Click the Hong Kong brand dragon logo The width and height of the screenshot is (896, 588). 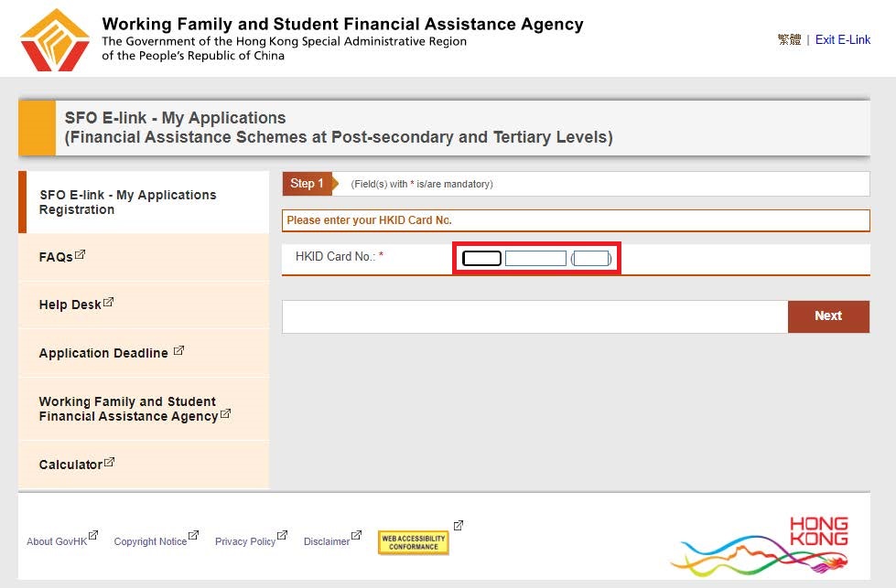coord(761,546)
